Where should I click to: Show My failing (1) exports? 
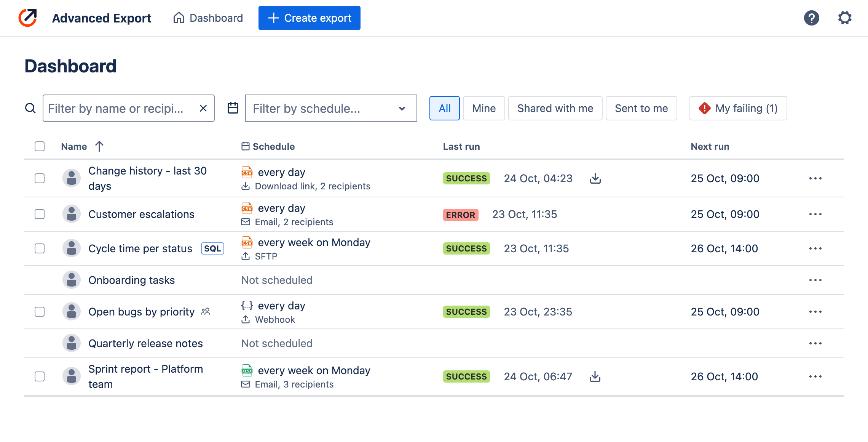tap(738, 108)
